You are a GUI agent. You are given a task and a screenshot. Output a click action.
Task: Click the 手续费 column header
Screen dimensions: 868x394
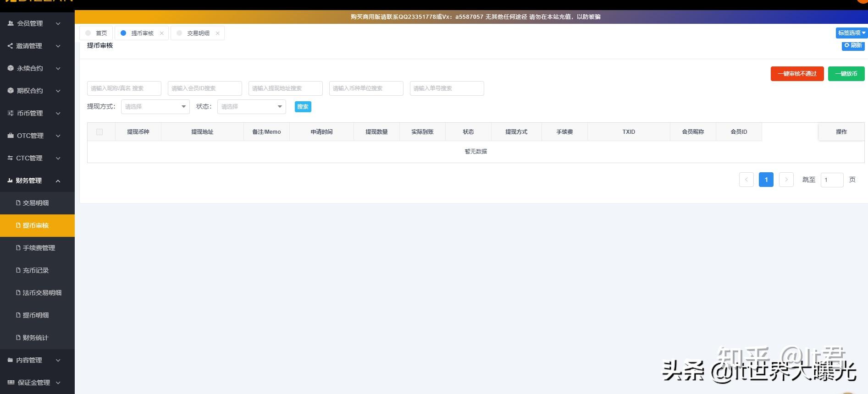564,132
